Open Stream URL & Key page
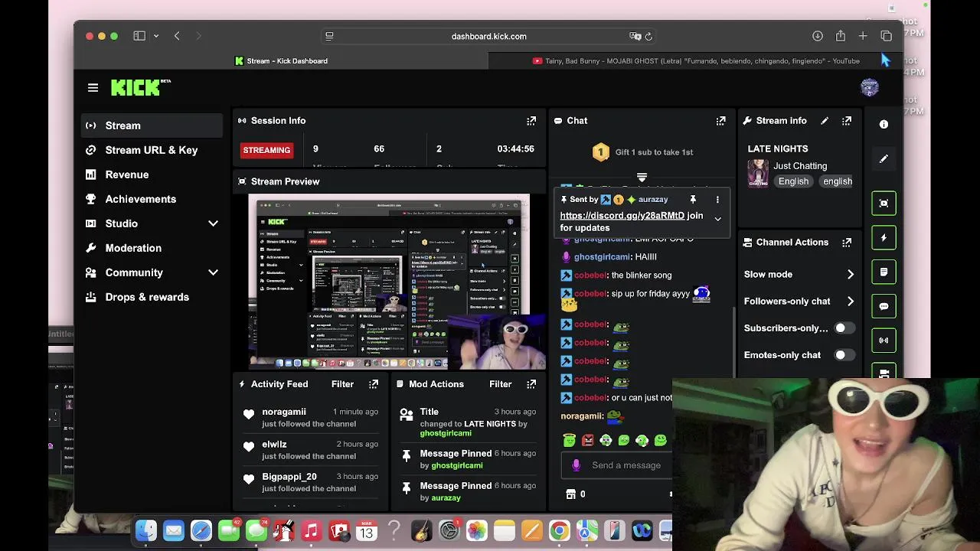The width and height of the screenshot is (980, 551). (152, 150)
